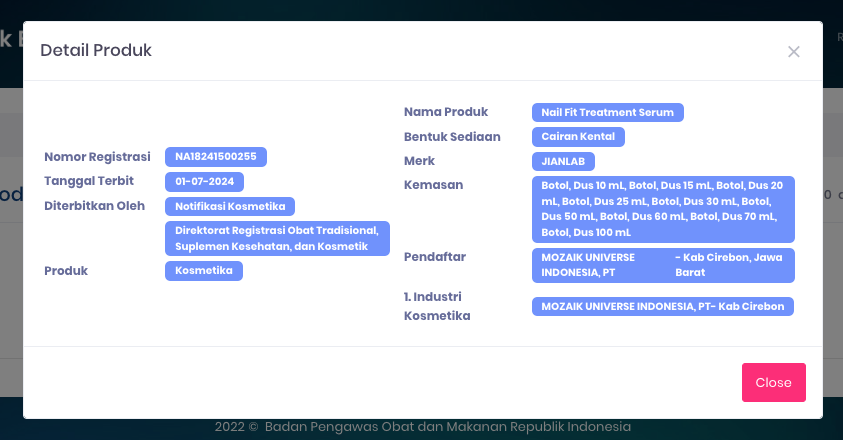843x440 pixels.
Task: Click the Nama Produk label
Action: (x=445, y=111)
